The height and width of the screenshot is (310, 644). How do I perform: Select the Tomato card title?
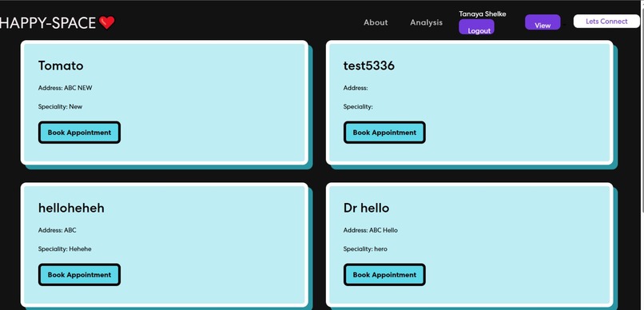click(x=61, y=66)
